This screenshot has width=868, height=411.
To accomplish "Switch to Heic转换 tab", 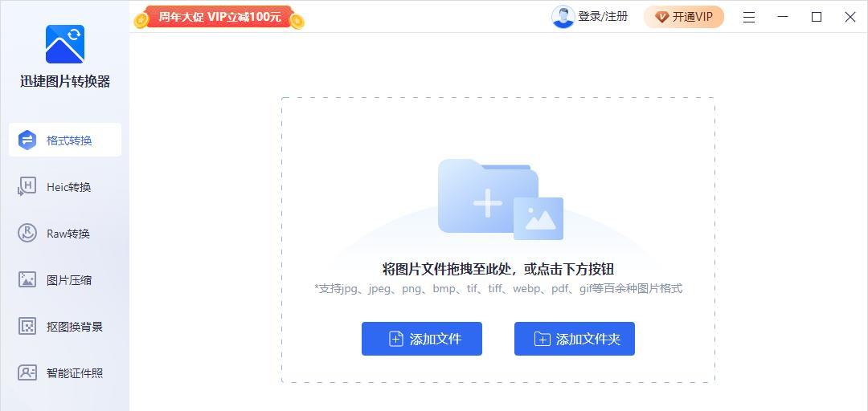I will point(65,187).
